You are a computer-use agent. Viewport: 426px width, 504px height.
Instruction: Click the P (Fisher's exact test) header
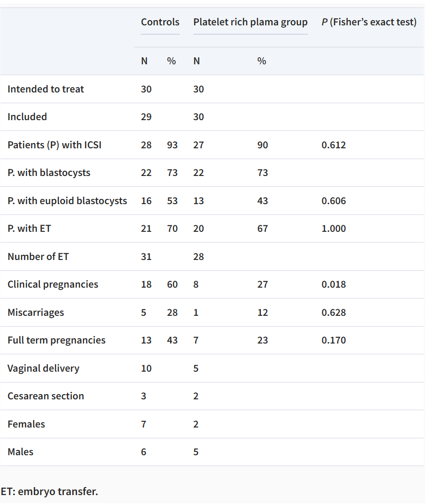pyautogui.click(x=369, y=22)
